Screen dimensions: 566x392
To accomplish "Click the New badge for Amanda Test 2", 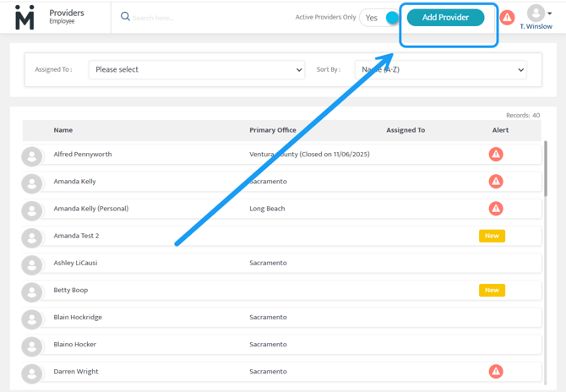I will [492, 237].
